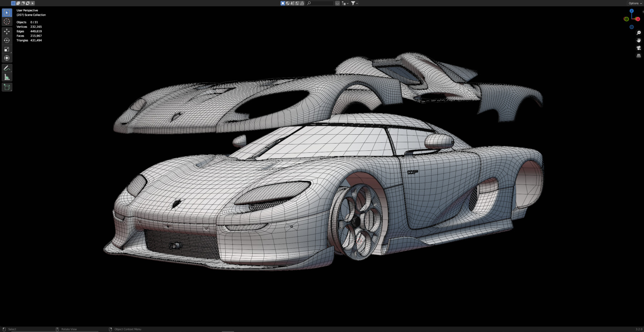Set selection mode to Invert

coord(28,3)
